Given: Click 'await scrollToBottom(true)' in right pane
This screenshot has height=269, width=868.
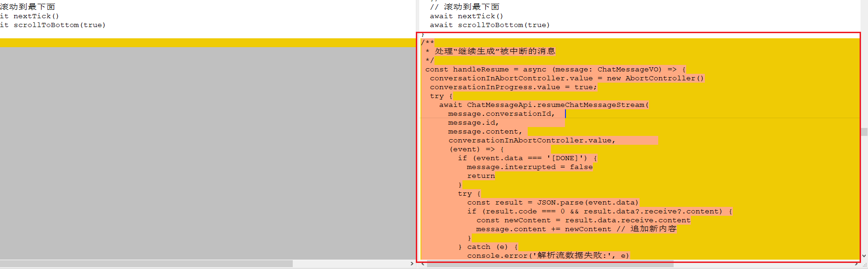Looking at the screenshot, I should coord(490,25).
